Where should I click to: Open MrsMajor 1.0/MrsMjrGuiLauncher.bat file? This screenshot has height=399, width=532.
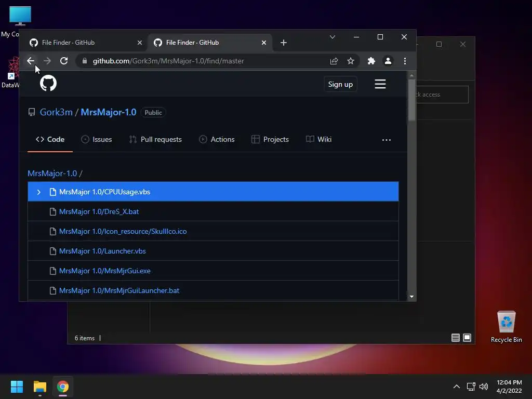pyautogui.click(x=119, y=290)
